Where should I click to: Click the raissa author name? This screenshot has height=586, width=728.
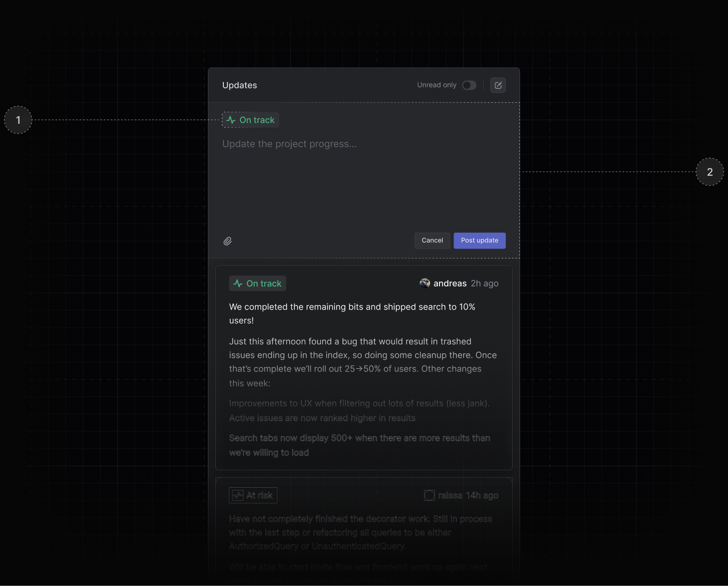tap(450, 495)
